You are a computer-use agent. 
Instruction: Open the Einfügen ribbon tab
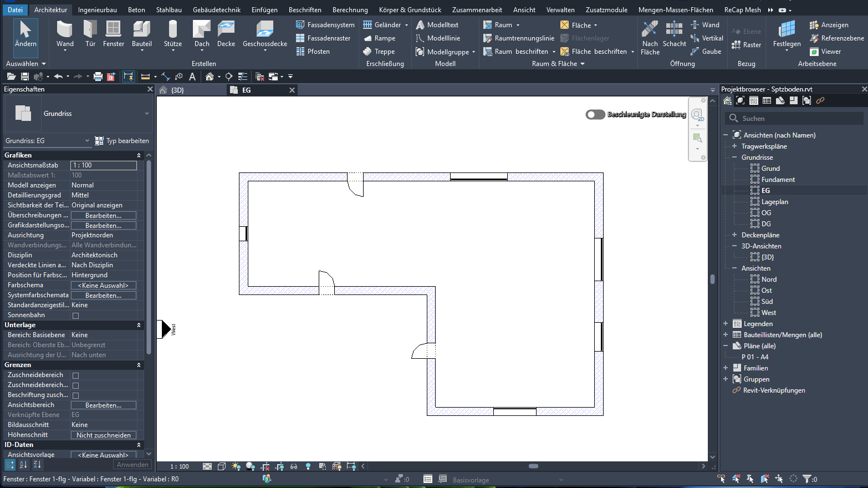tap(264, 9)
